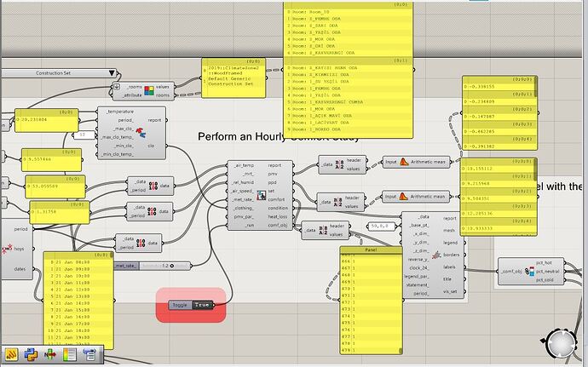The height and width of the screenshot is (367, 588).
Task: Click the Python script icon in bottom toolbar
Action: point(31,354)
